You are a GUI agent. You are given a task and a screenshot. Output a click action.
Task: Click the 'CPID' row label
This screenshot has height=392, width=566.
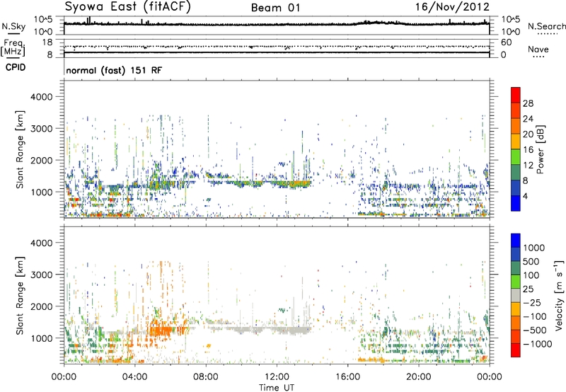(16, 67)
